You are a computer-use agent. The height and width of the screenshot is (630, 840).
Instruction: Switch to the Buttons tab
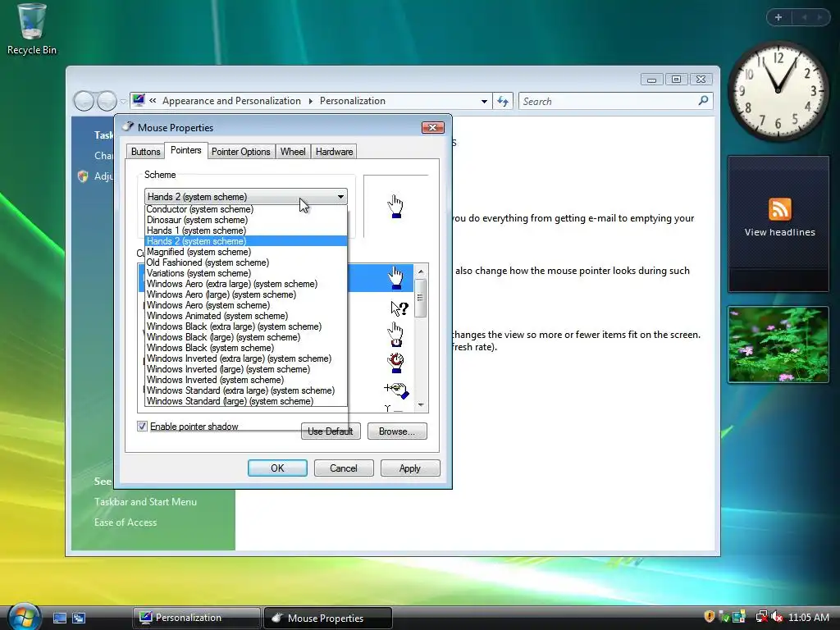click(x=146, y=152)
